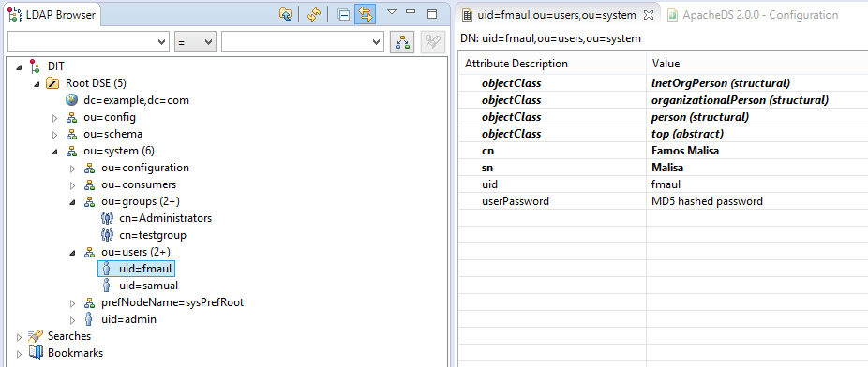Maximize the LDAP Browser view
The height and width of the screenshot is (367, 868).
(432, 14)
